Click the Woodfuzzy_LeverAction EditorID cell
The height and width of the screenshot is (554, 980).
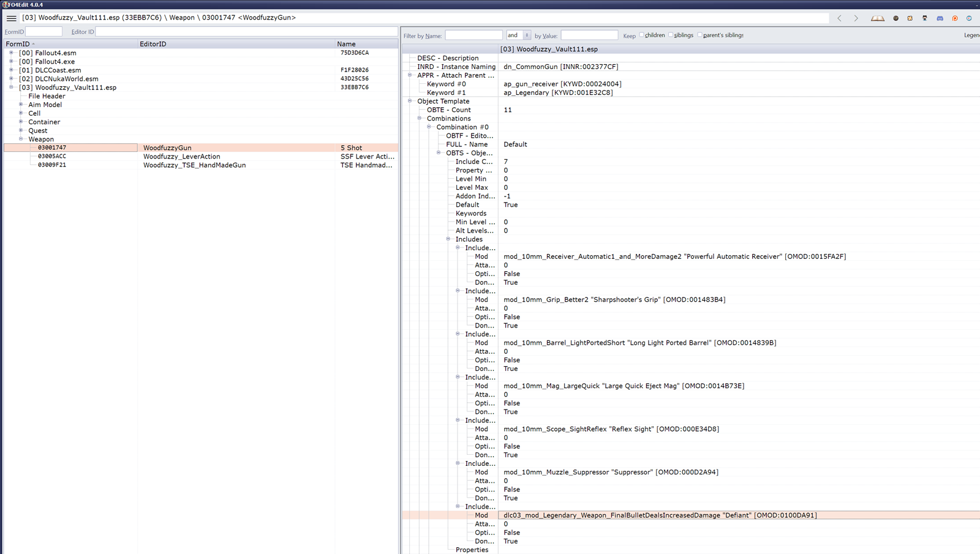coord(182,157)
